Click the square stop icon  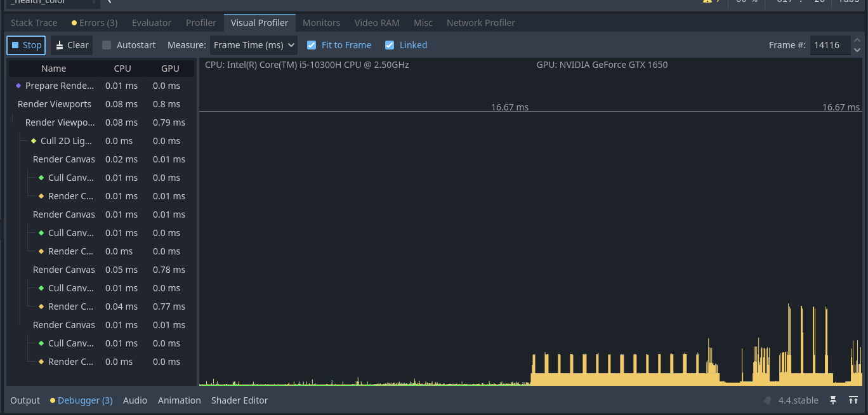click(15, 45)
